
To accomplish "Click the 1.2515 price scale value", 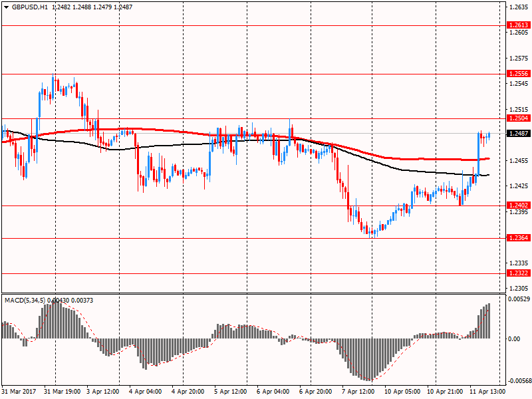I will (519, 109).
